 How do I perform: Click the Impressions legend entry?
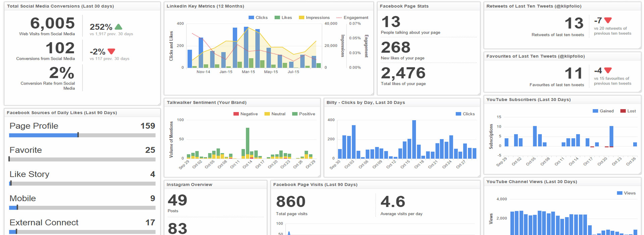314,17
